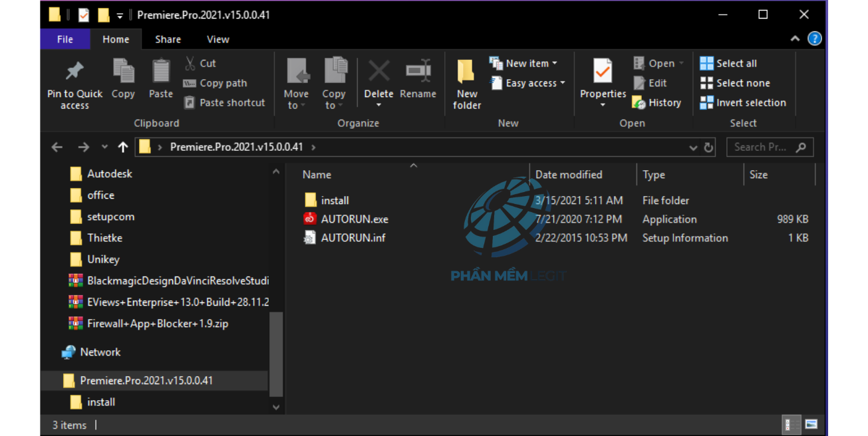Collapse the ribbon with the chevron
Viewport: 868px width, 436px height.
tap(795, 39)
